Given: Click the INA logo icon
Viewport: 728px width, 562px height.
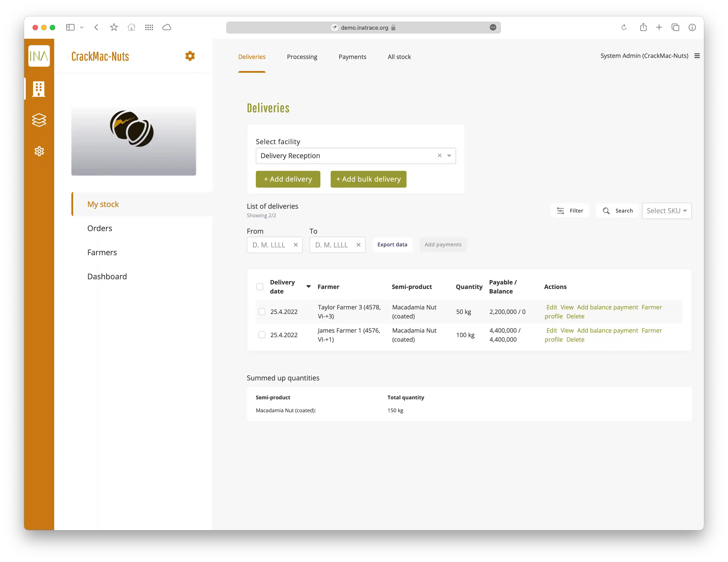Looking at the screenshot, I should 39,56.
